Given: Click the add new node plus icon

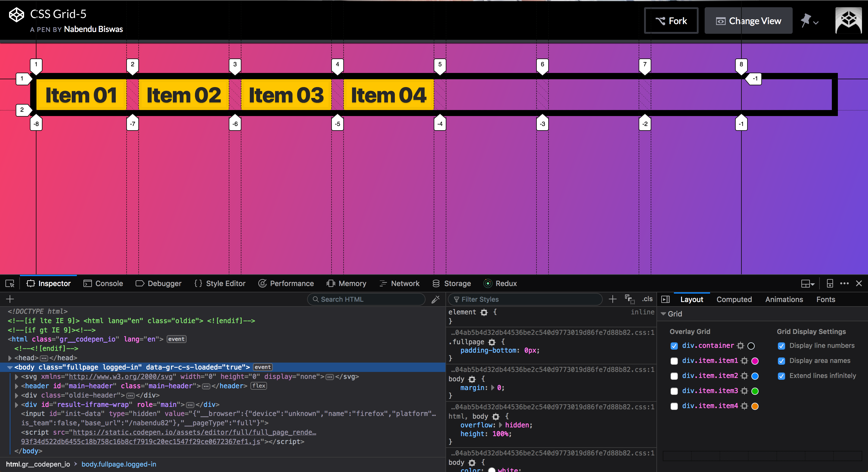Looking at the screenshot, I should [10, 299].
